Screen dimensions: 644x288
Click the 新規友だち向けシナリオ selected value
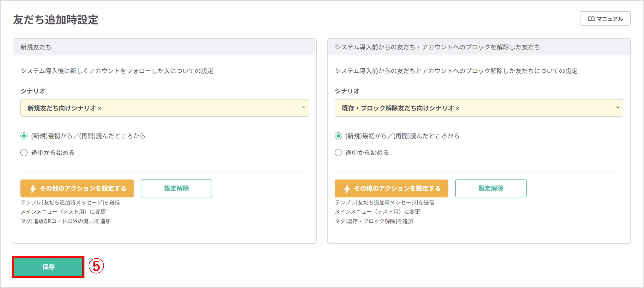(62, 108)
